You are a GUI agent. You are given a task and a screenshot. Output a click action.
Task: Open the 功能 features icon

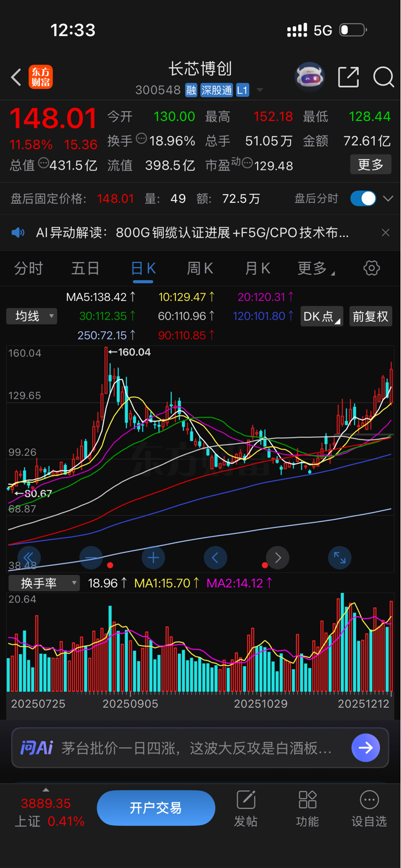307,809
